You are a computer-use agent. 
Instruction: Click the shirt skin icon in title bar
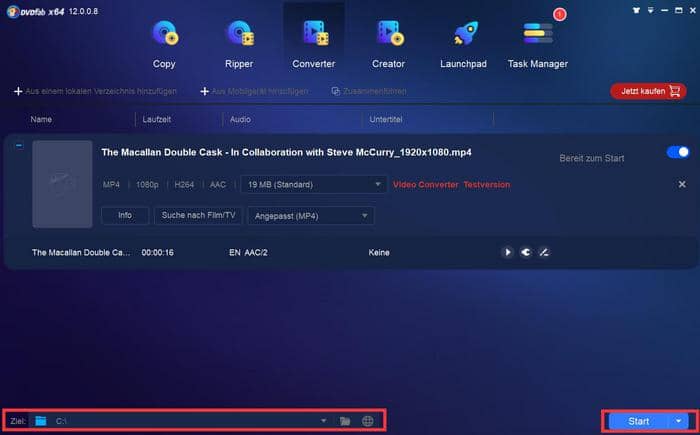636,10
